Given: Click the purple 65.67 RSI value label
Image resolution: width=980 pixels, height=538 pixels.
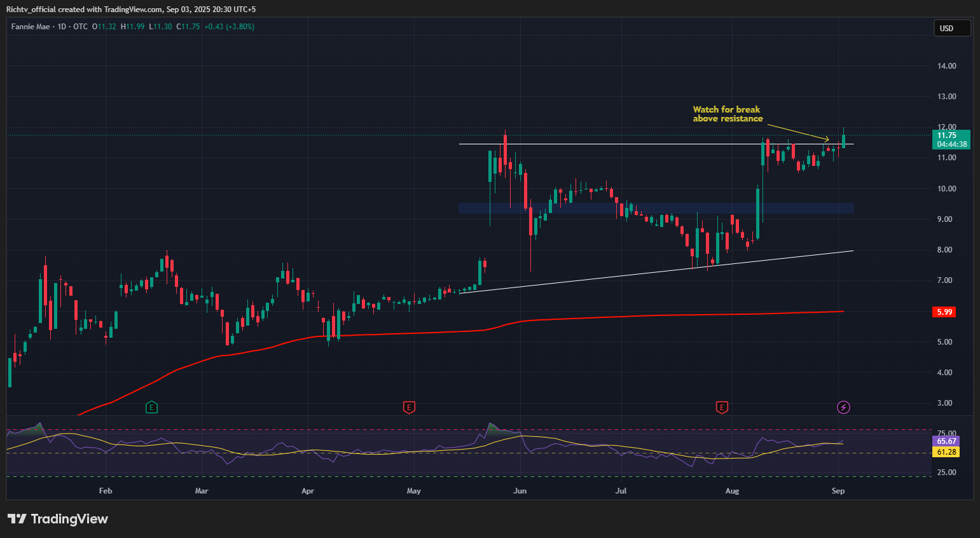Looking at the screenshot, I should (946, 441).
